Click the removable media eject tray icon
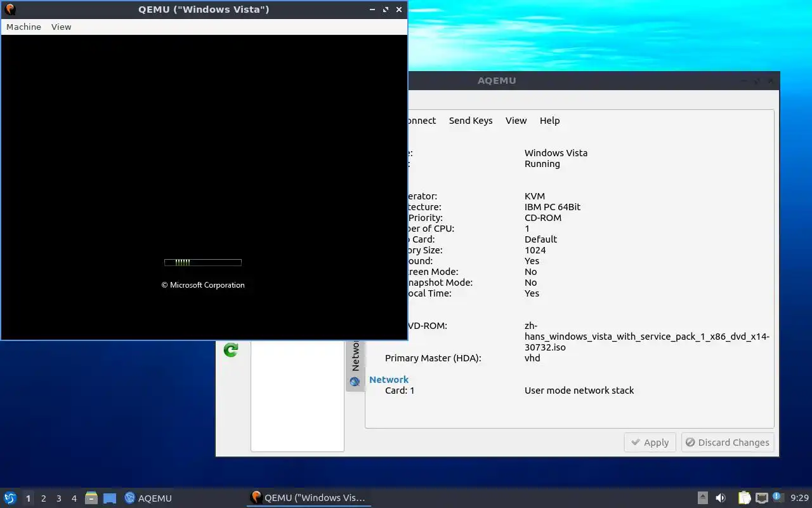 pyautogui.click(x=703, y=498)
